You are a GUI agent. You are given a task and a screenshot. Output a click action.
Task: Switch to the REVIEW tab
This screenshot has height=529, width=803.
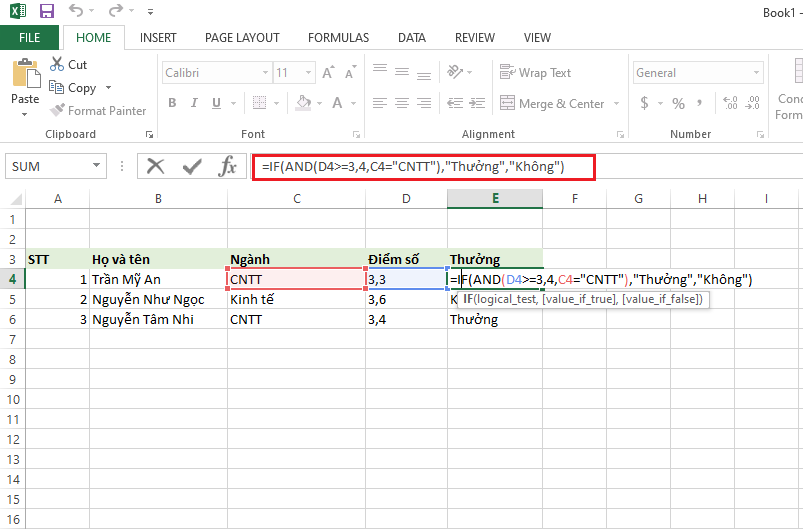click(x=475, y=38)
